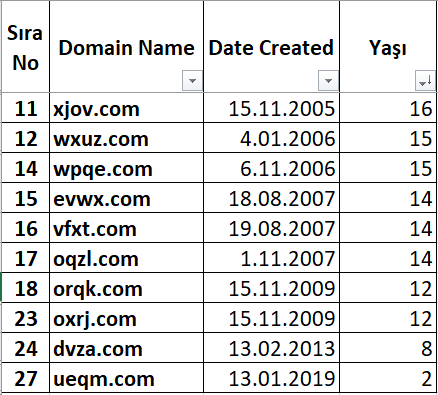Open the Domain Name filter dropdown
This screenshot has width=438, height=395.
[x=192, y=80]
